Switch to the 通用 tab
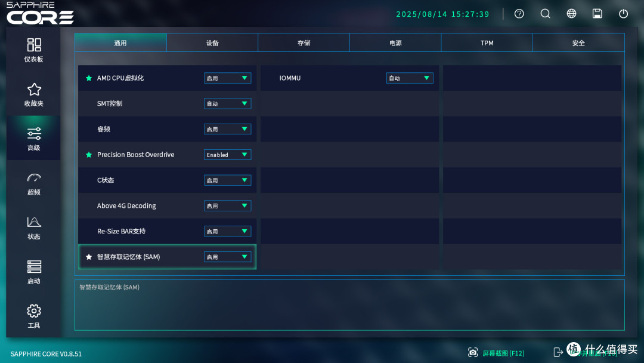 120,43
